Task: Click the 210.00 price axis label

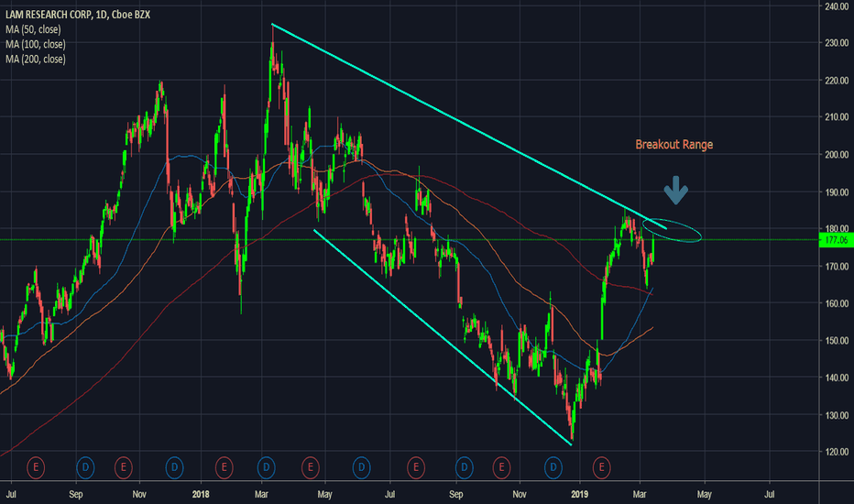Action: point(837,116)
